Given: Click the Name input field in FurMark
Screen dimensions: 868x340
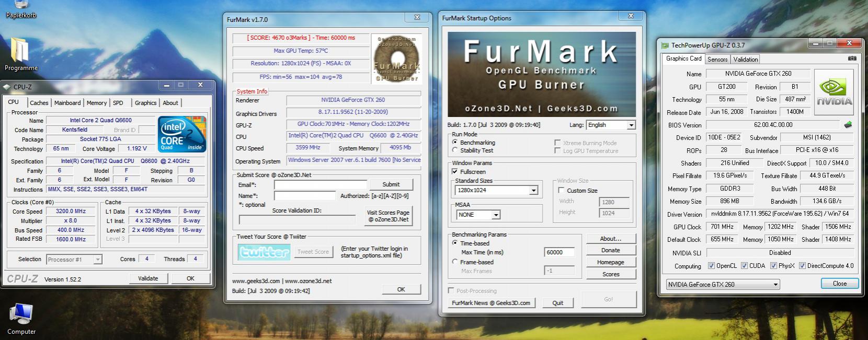Looking at the screenshot, I should 305,196.
